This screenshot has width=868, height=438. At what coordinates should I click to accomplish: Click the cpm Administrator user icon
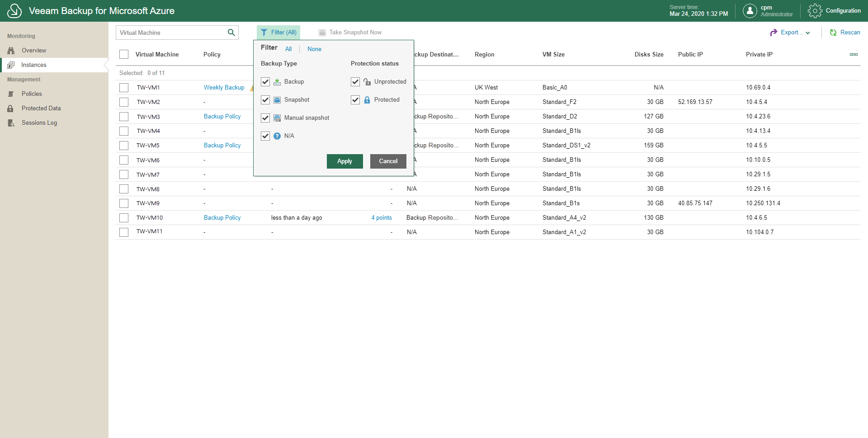pos(750,11)
